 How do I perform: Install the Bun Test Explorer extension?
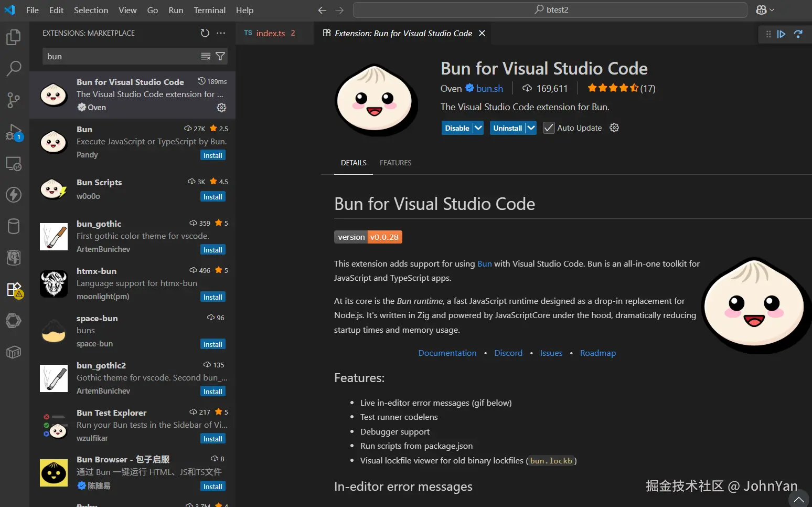213,439
